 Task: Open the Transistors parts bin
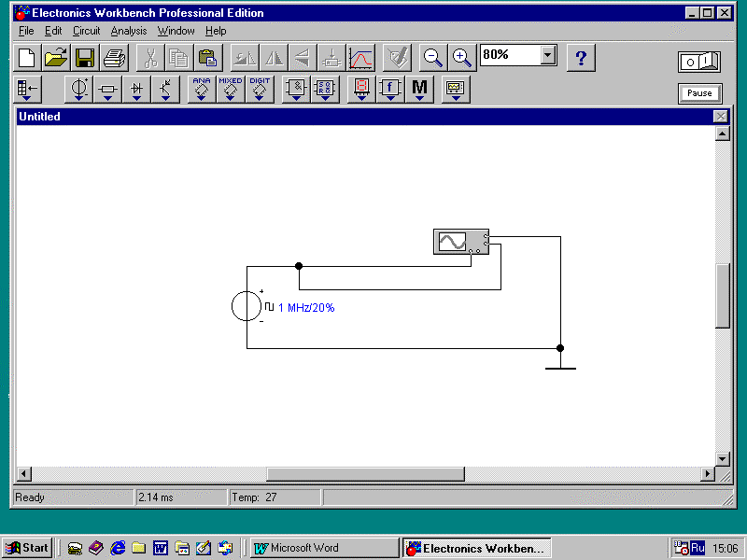pyautogui.click(x=166, y=89)
